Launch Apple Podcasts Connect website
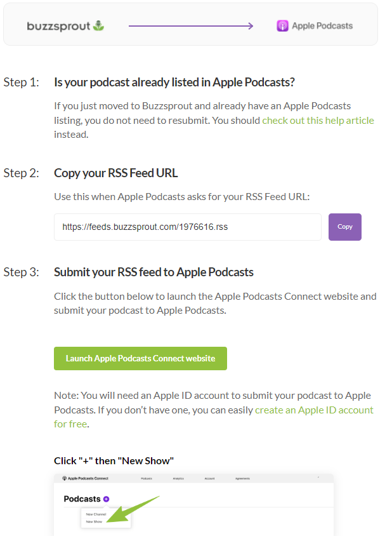392x536 pixels. (x=140, y=359)
